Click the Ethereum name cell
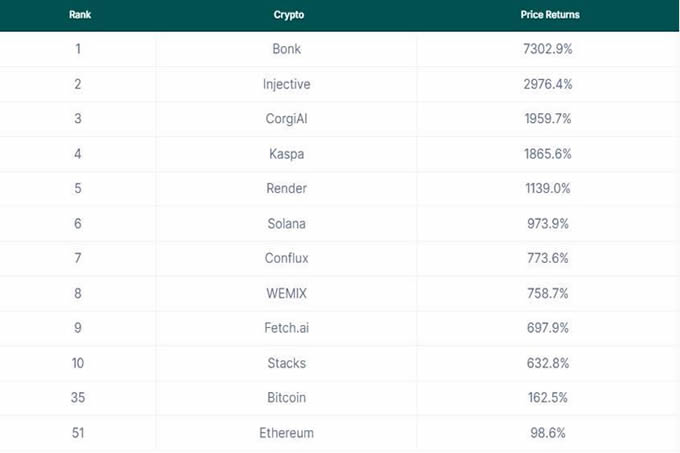680x453 pixels. (x=286, y=433)
